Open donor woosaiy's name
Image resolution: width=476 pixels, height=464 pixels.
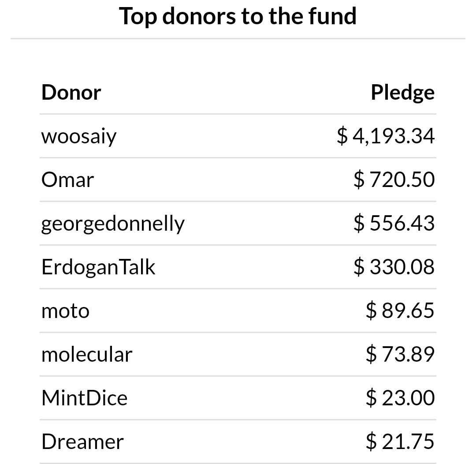(x=79, y=137)
